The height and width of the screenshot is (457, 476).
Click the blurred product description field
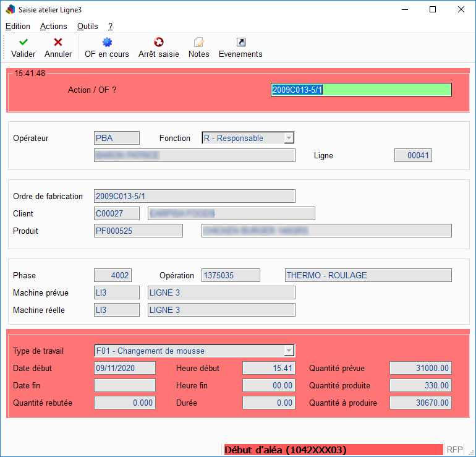click(326, 231)
